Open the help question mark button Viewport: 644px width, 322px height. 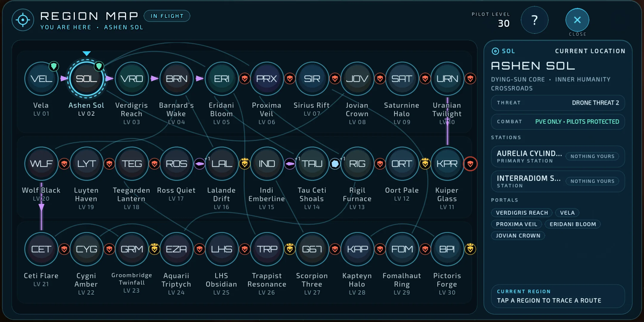coord(535,20)
